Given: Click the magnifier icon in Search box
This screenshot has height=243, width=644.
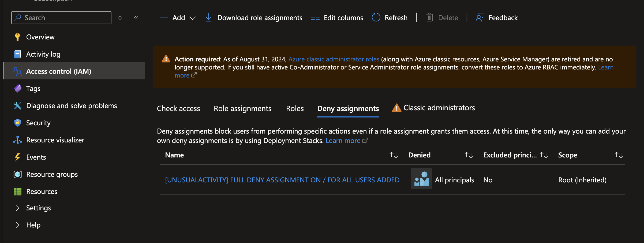Looking at the screenshot, I should (18, 18).
